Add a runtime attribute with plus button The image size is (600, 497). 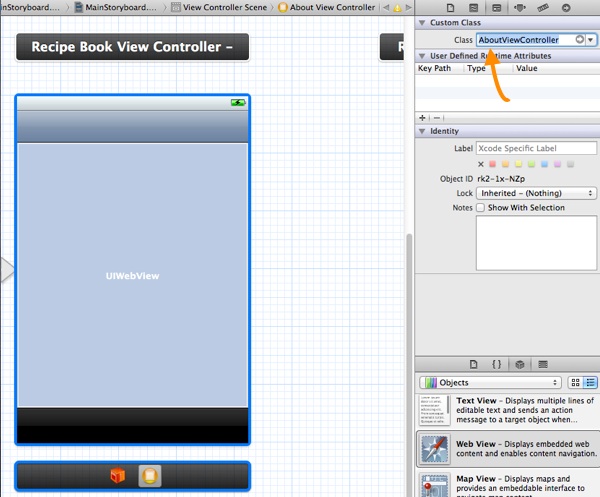tap(422, 117)
